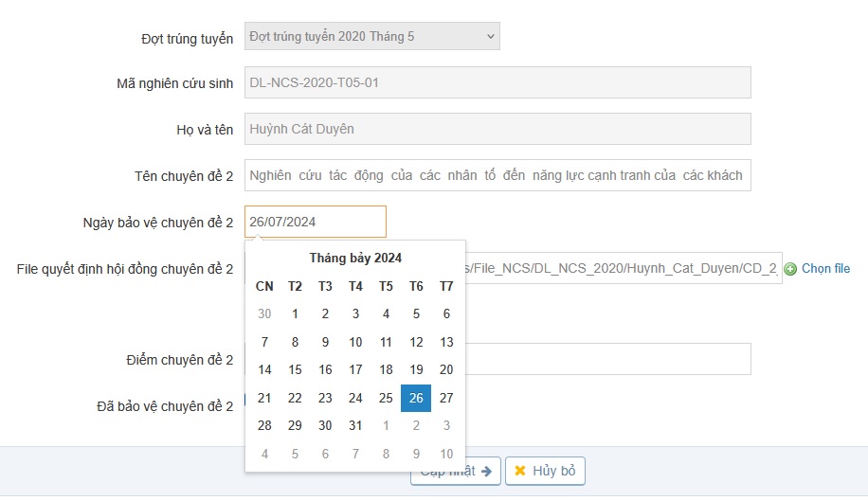868x501 pixels.
Task: Click the green plus icon beside Chọn file
Action: pos(790,269)
